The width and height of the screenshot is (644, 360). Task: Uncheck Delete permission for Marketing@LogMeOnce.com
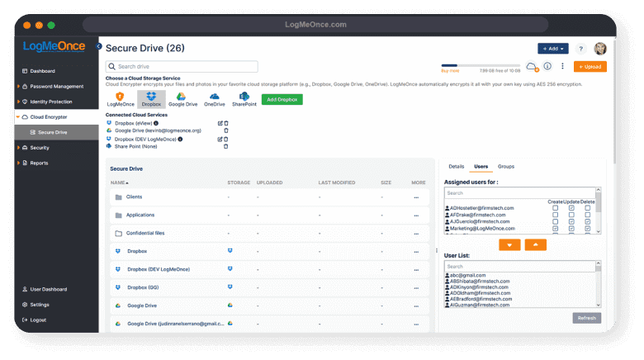click(587, 228)
